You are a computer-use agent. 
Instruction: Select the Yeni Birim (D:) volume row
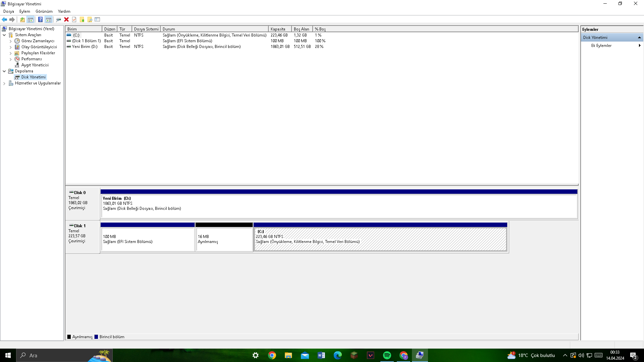(85, 47)
